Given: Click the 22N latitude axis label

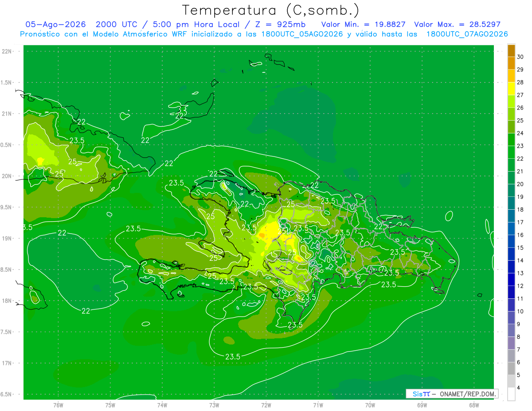Looking at the screenshot, I should click(7, 51).
